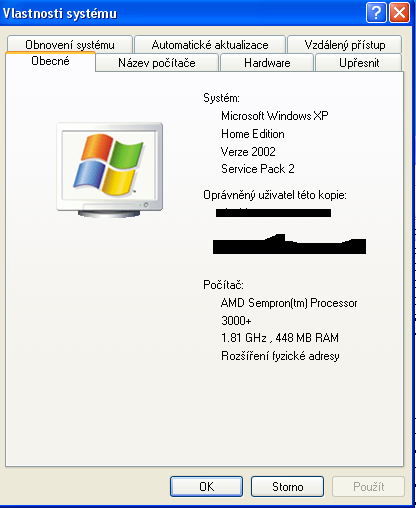Select the Obecné tab
The image size is (416, 508).
(x=50, y=61)
